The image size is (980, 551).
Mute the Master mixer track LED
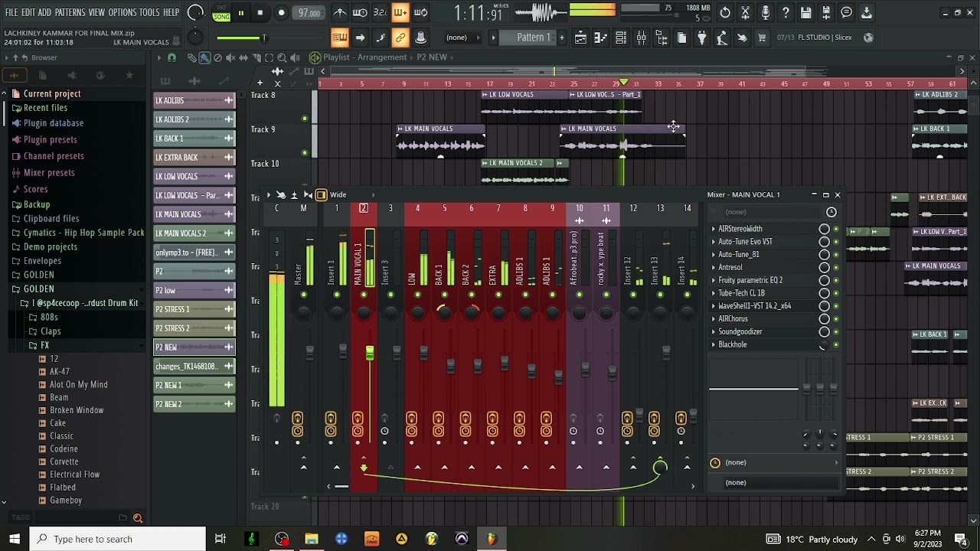(303, 295)
